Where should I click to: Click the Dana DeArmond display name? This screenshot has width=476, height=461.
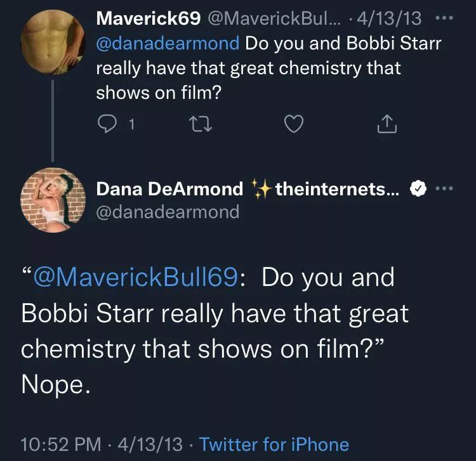click(x=169, y=189)
